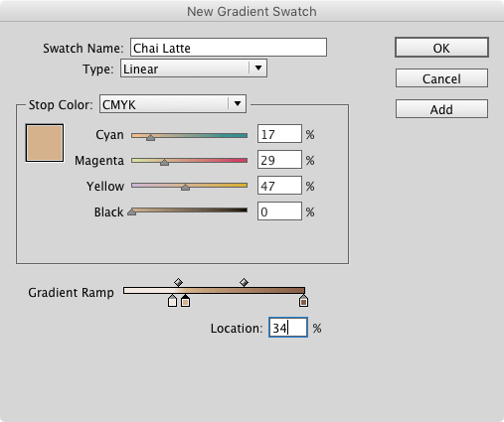The width and height of the screenshot is (504, 422).
Task: Click the Cancel button
Action: (x=441, y=78)
